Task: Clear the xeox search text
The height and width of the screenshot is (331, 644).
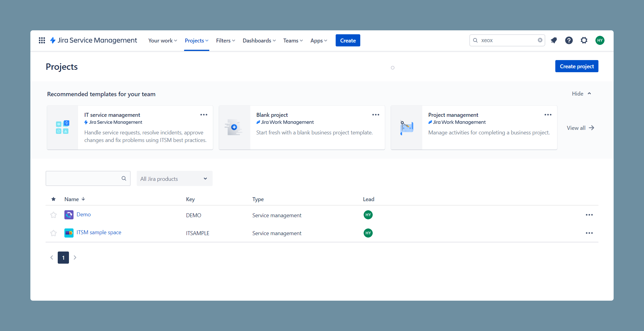Action: pyautogui.click(x=540, y=40)
